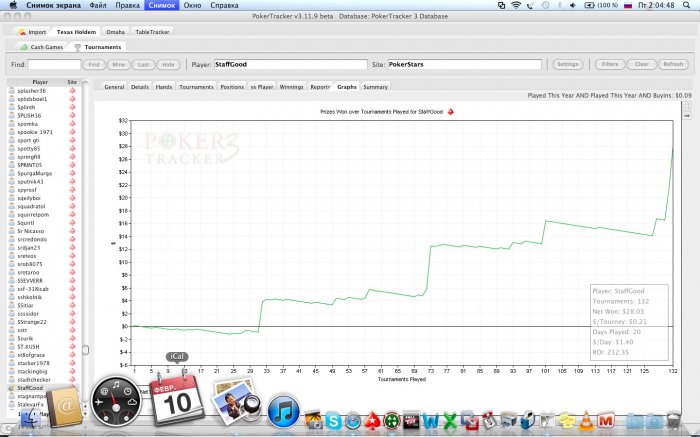Image resolution: width=700 pixels, height=437 pixels.
Task: Open the Reports tab
Action: (x=320, y=87)
